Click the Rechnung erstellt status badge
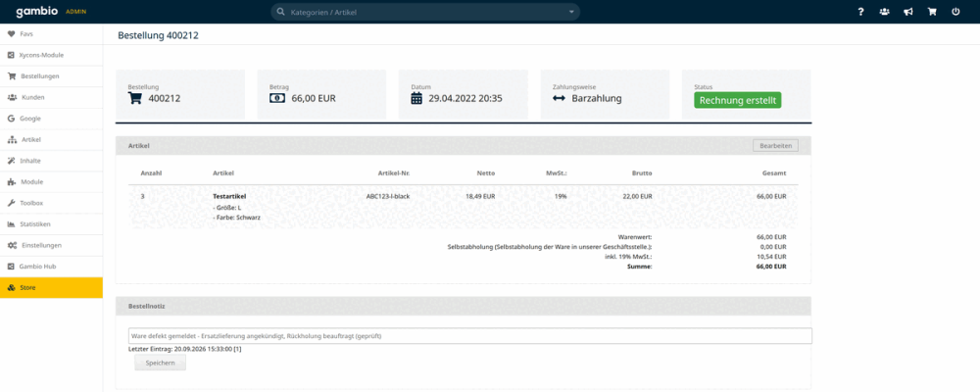Image resolution: width=980 pixels, height=392 pixels. (738, 100)
